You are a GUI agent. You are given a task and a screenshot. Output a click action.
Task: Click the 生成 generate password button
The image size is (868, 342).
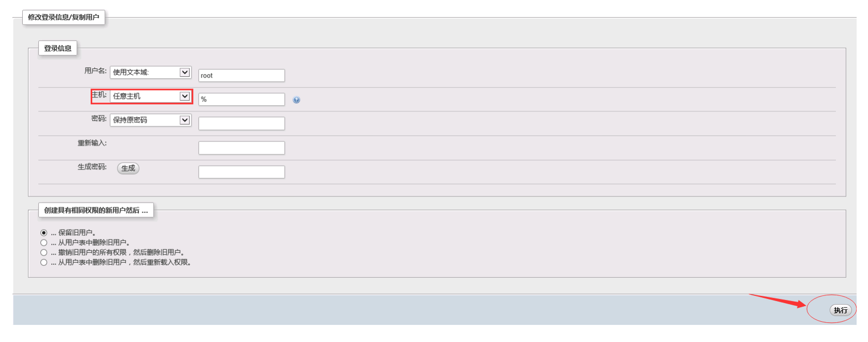[x=128, y=168]
